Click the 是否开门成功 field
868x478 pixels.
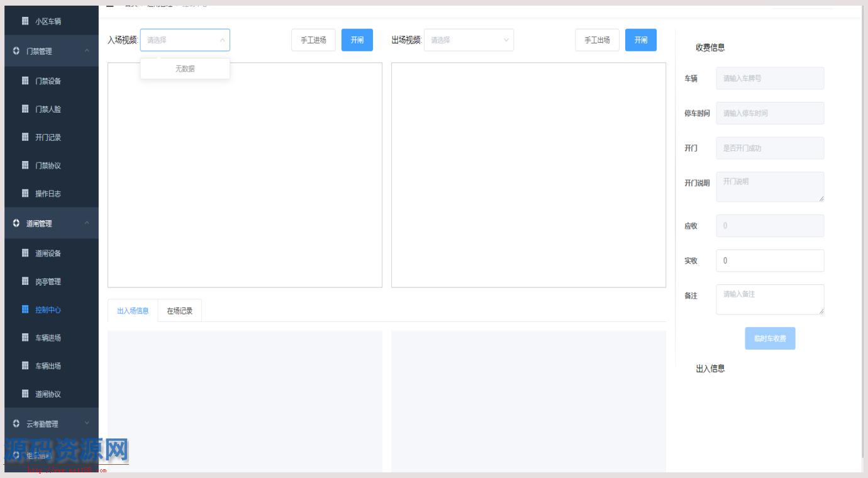[770, 148]
